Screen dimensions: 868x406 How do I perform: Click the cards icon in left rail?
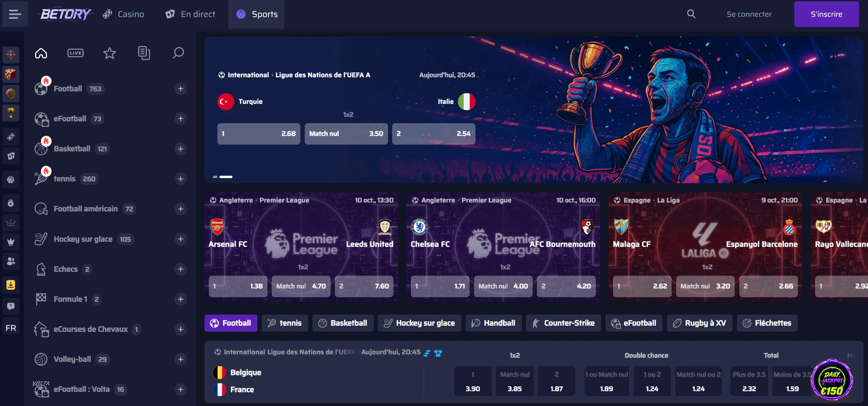coord(11,156)
